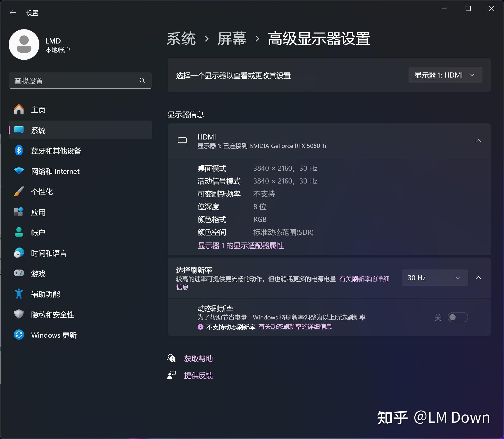
Task: Open Windows 更新 from sidebar
Action: tap(53, 335)
